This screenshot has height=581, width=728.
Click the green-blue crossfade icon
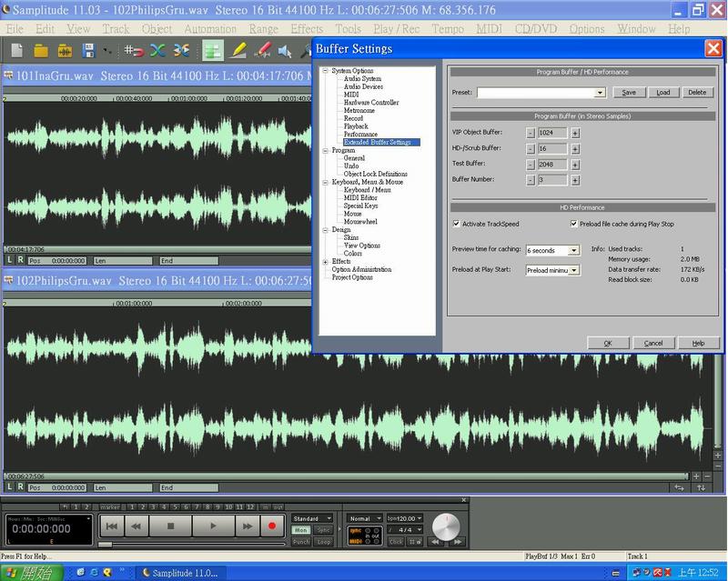point(157,50)
